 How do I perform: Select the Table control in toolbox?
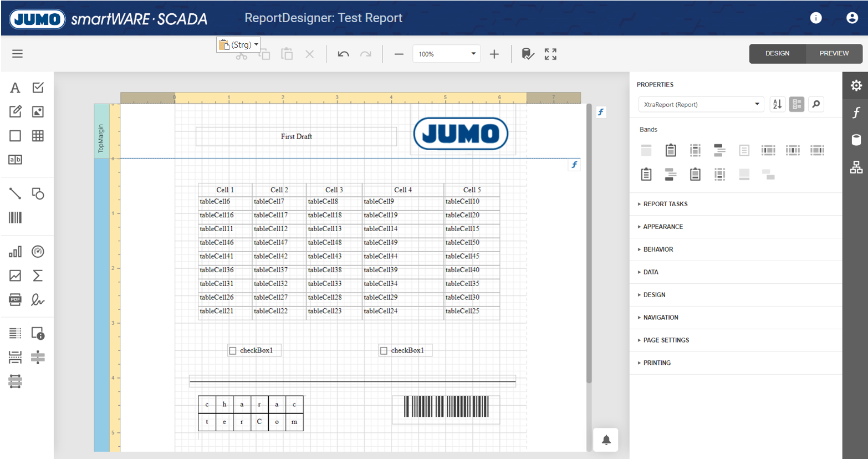pyautogui.click(x=38, y=136)
